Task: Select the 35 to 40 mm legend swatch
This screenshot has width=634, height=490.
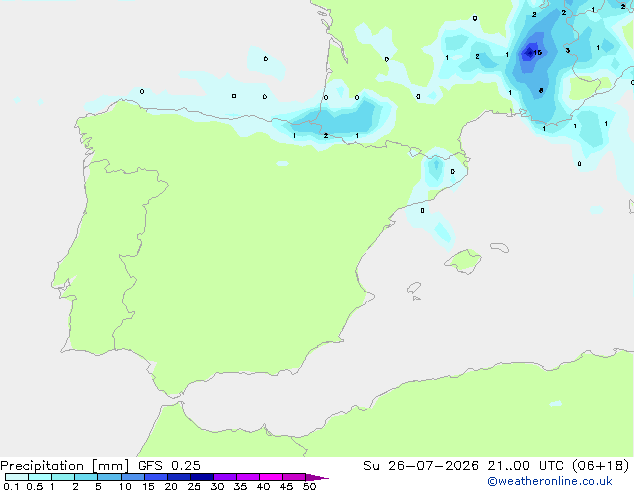Action: point(248,477)
